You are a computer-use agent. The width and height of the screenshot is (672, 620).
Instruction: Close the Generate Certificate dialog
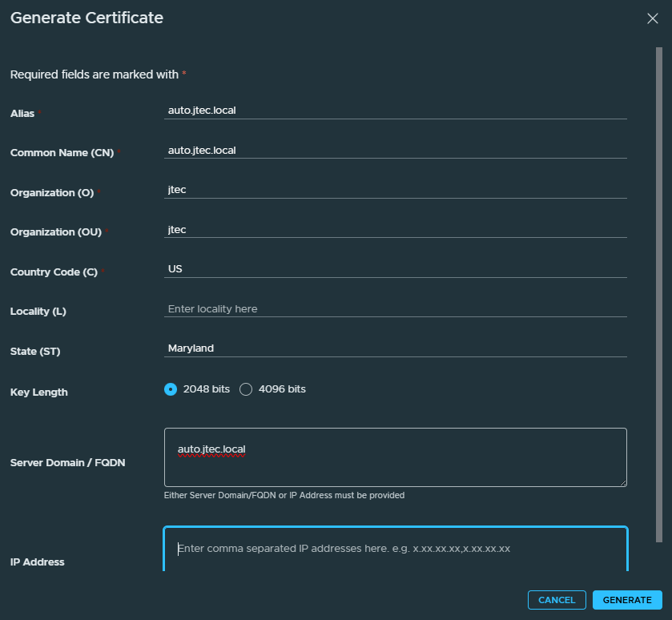652,18
